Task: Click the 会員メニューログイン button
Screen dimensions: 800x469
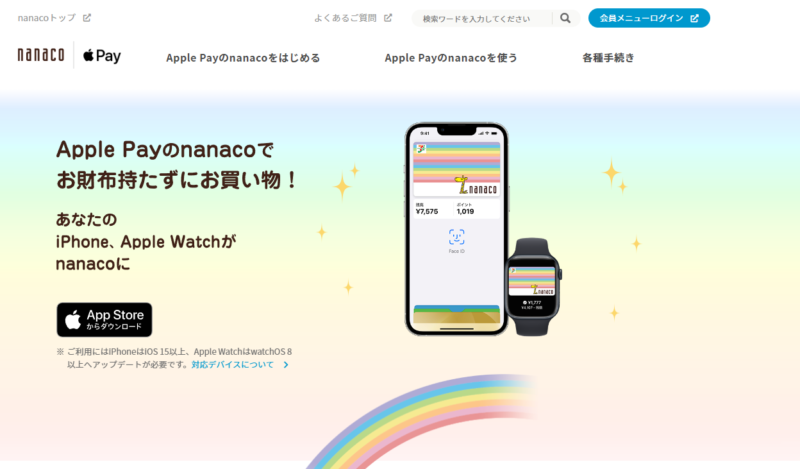Action: 649,18
